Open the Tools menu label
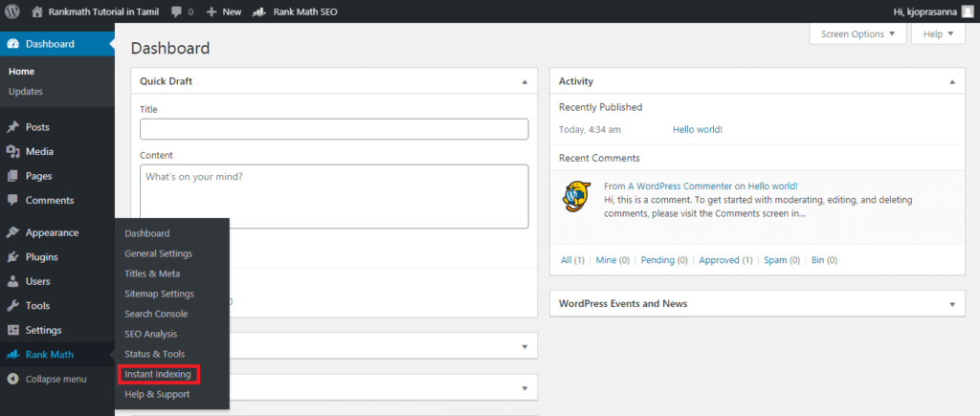The image size is (980, 416). click(x=37, y=306)
